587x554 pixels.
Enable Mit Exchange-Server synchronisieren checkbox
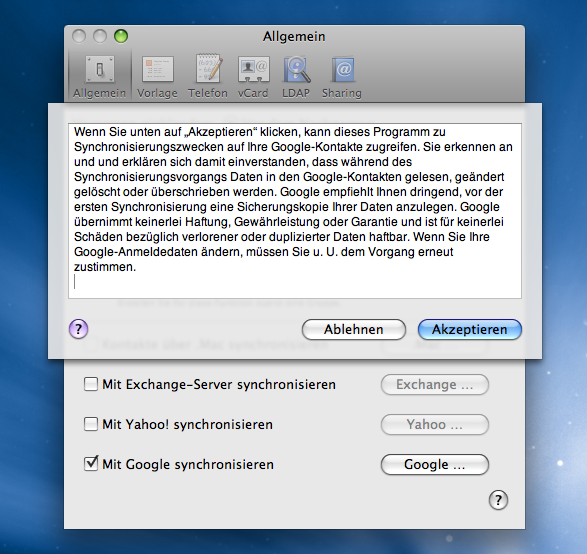91,384
